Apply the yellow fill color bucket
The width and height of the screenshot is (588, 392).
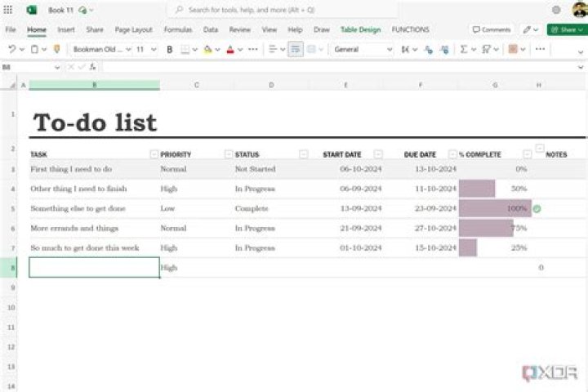[x=207, y=50]
